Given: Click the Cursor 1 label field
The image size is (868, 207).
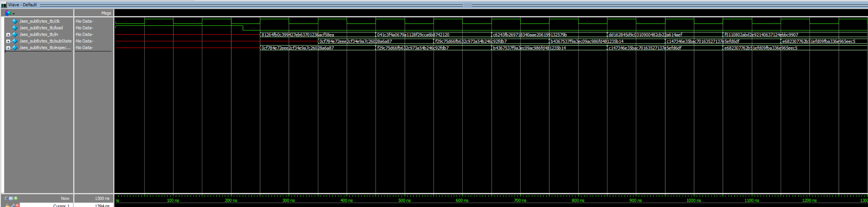Looking at the screenshot, I should [61, 205].
